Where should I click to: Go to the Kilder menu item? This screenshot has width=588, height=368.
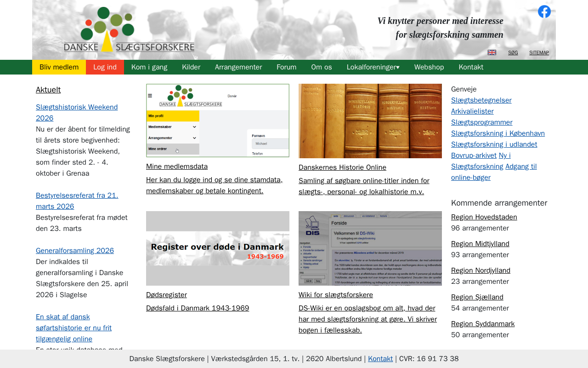pos(191,67)
